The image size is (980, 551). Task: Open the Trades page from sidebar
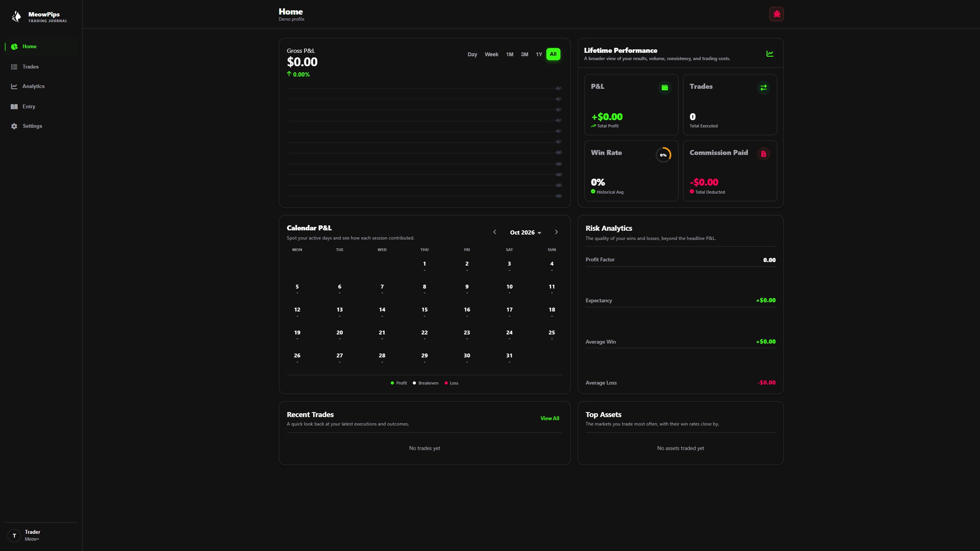point(41,67)
